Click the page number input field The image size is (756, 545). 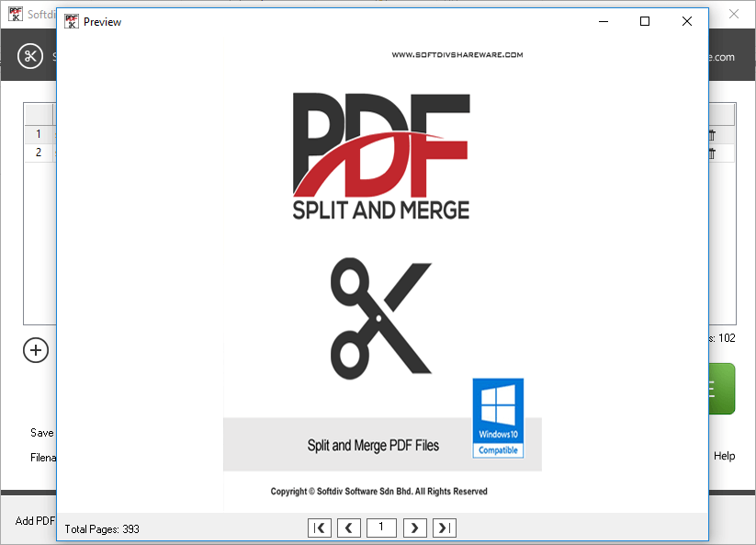381,528
